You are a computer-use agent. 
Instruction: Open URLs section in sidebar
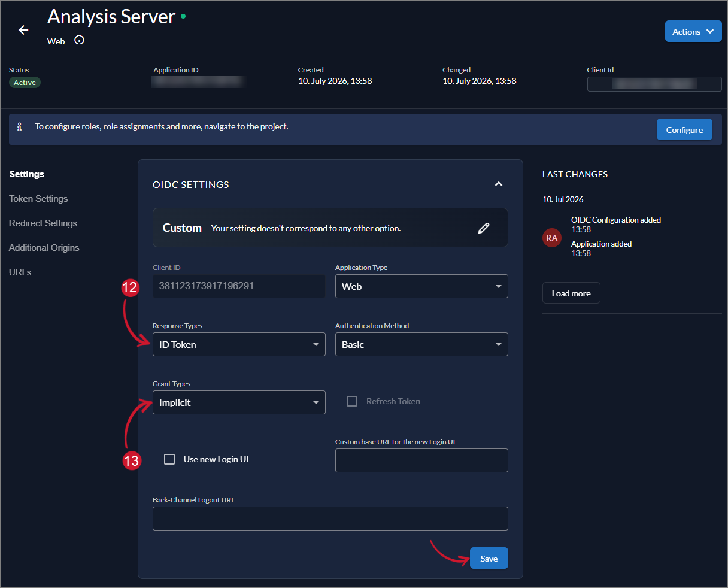coord(20,272)
